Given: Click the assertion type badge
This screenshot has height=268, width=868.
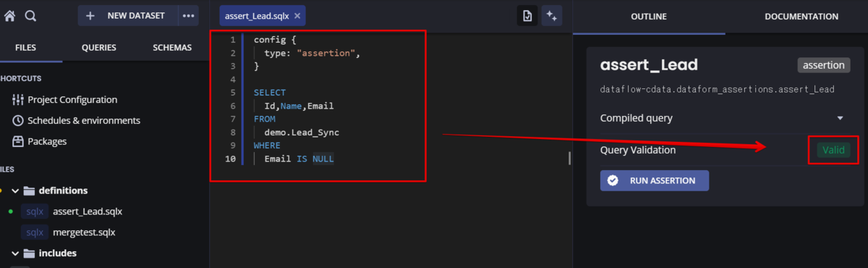Looking at the screenshot, I should pos(823,65).
